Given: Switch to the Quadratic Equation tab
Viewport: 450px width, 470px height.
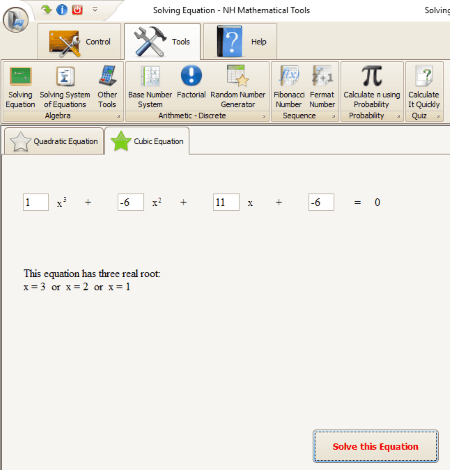Looking at the screenshot, I should point(54,141).
